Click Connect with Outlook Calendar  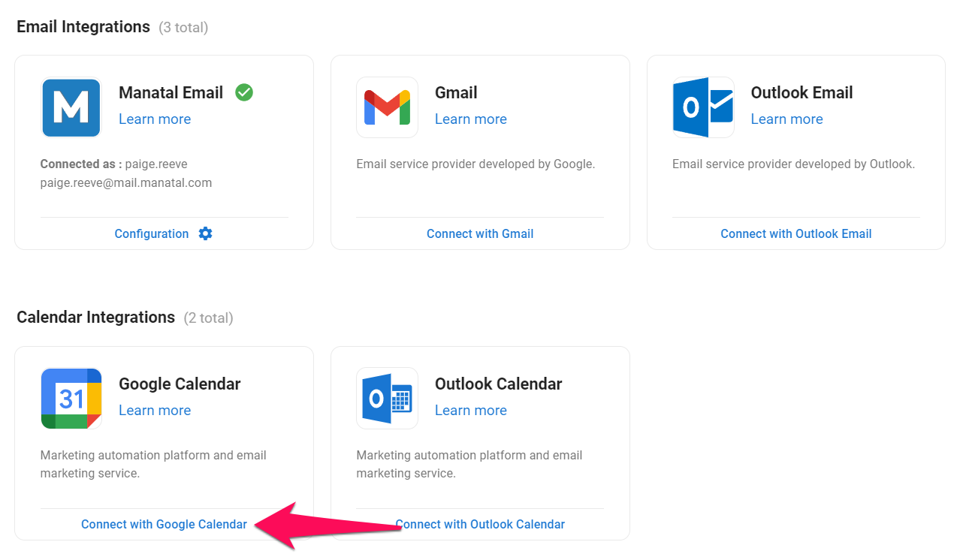[480, 524]
